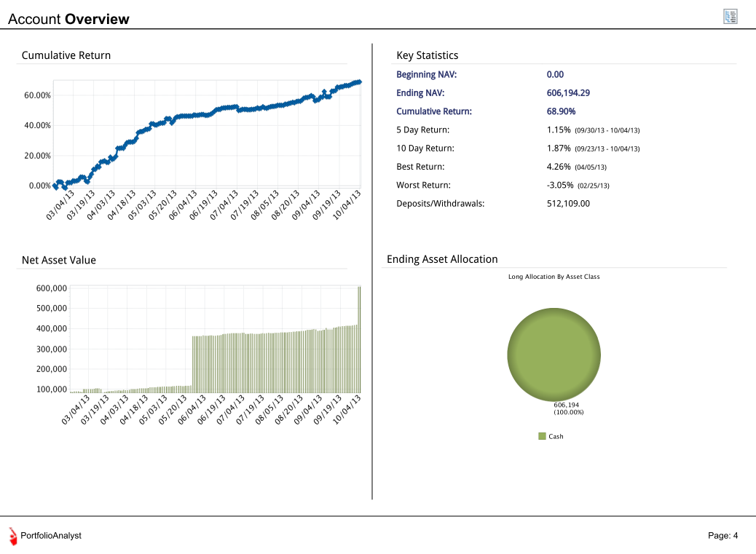Select the Beginning NAV label
The height and width of the screenshot is (554, 756).
click(x=426, y=75)
